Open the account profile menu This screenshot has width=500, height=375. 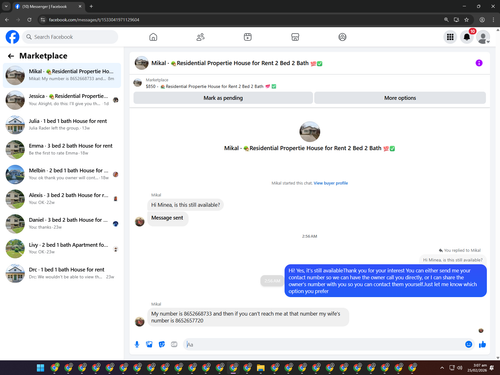pyautogui.click(x=483, y=37)
